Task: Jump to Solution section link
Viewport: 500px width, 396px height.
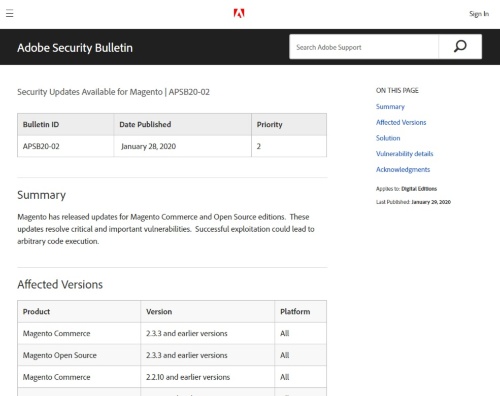Action: click(x=388, y=138)
